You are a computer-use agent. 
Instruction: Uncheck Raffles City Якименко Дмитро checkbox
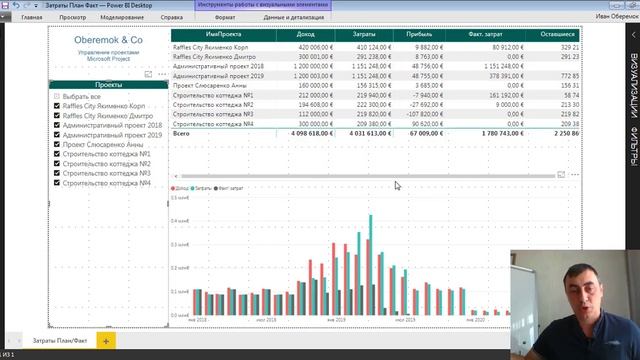tap(57, 116)
